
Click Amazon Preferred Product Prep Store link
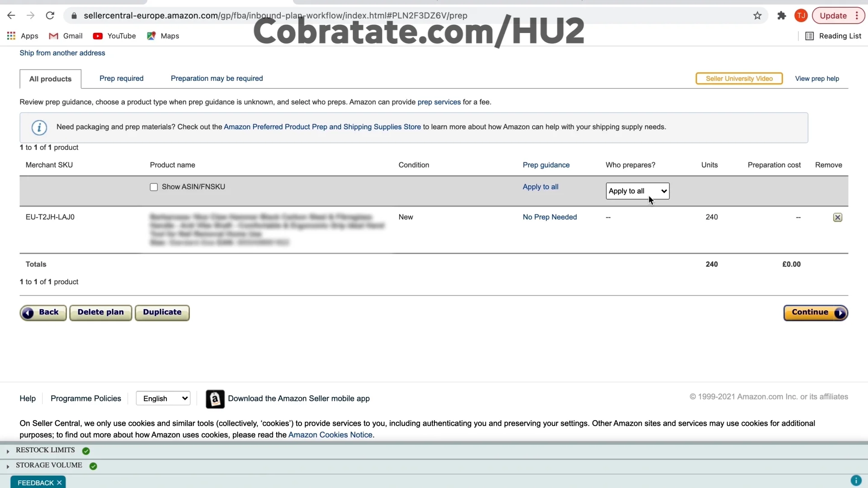(322, 127)
